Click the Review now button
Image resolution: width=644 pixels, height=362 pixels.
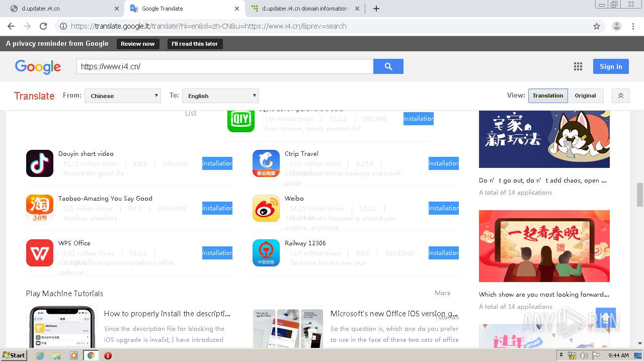point(138,44)
